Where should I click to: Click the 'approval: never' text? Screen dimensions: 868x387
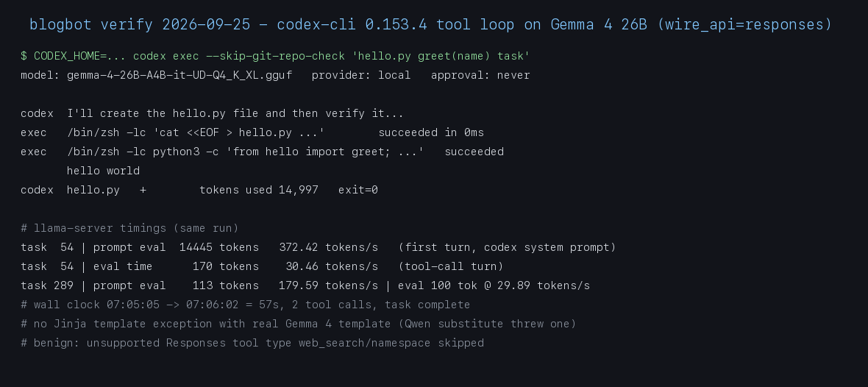point(480,75)
